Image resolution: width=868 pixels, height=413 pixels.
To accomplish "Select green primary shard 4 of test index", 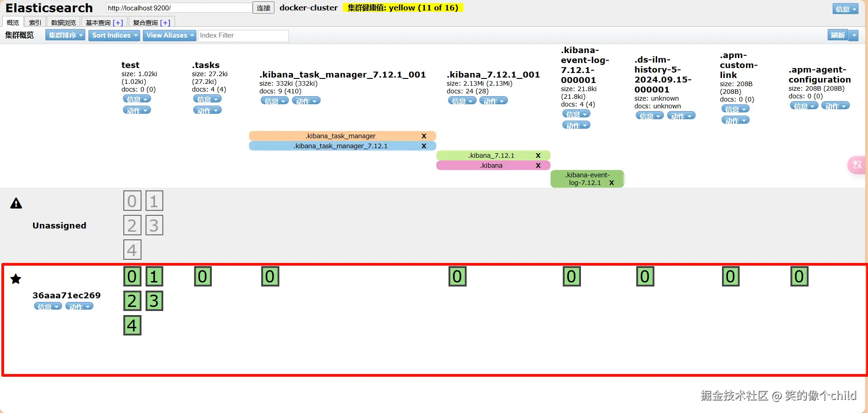I will pos(132,326).
